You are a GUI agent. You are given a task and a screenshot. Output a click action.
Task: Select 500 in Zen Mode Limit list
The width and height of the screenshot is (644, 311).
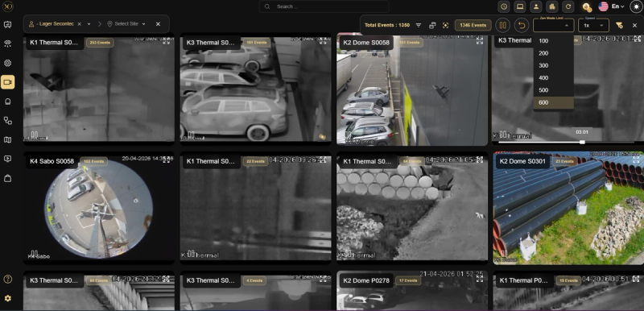click(553, 90)
